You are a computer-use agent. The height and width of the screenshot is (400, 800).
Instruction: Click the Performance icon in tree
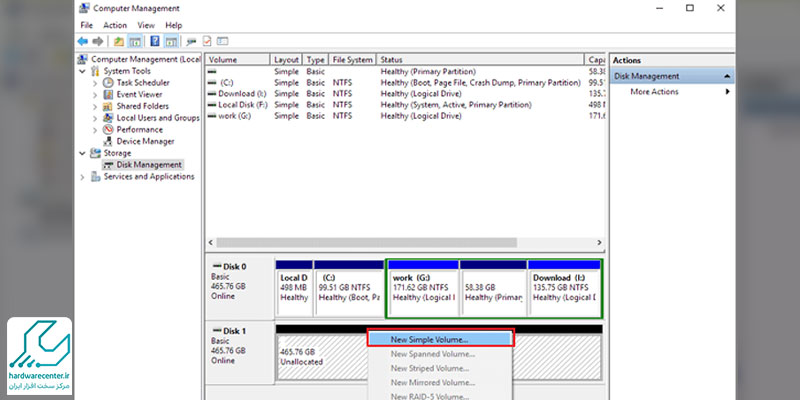pos(108,130)
